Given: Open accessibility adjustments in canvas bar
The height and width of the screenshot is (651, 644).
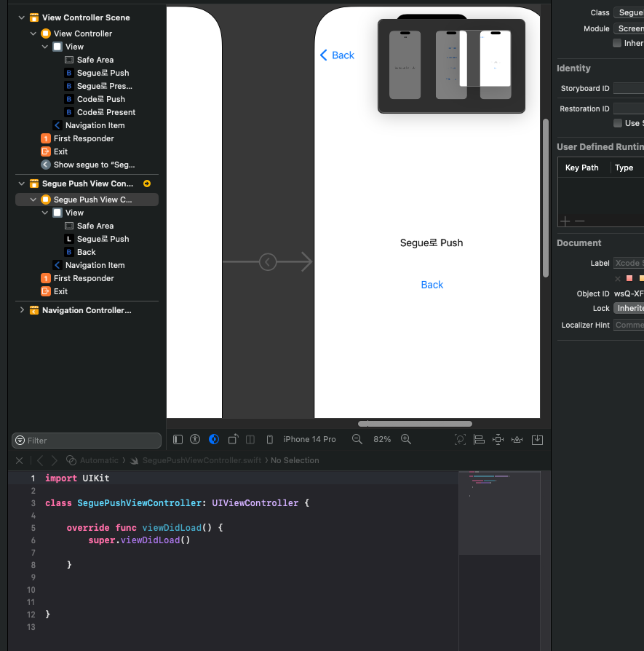Looking at the screenshot, I should point(194,439).
